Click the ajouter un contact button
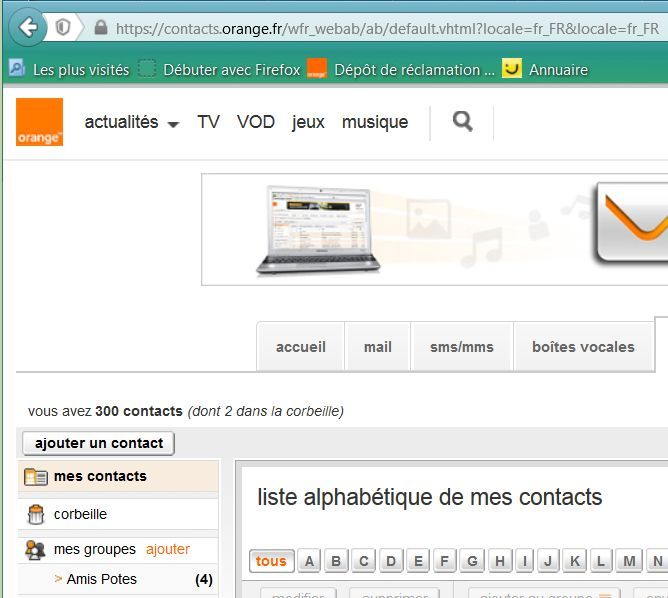Image resolution: width=668 pixels, height=598 pixels. tap(98, 443)
